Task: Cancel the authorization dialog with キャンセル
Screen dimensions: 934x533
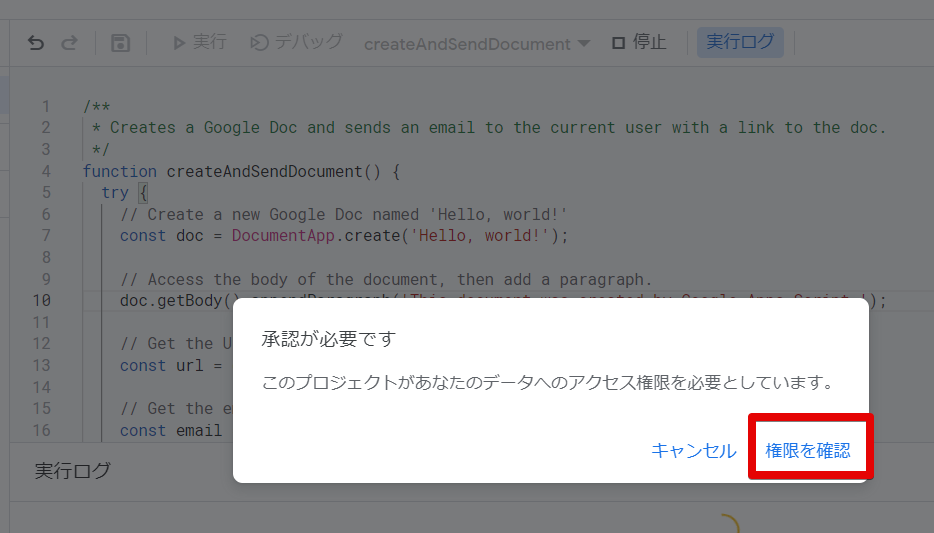Action: click(x=694, y=451)
